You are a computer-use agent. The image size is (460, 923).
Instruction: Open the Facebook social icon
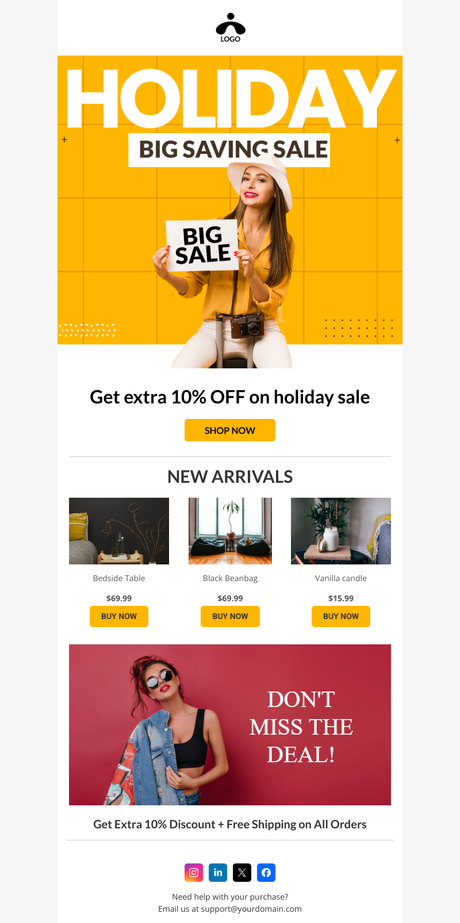pos(266,872)
